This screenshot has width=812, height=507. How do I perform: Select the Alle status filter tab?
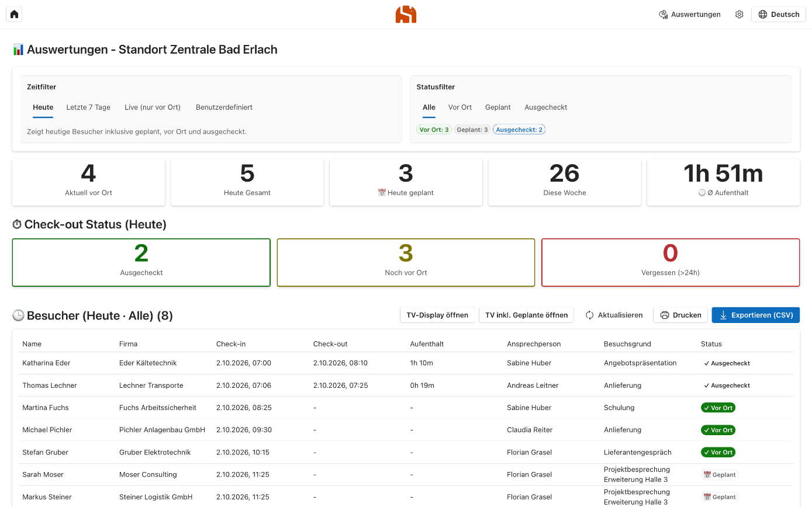click(429, 107)
